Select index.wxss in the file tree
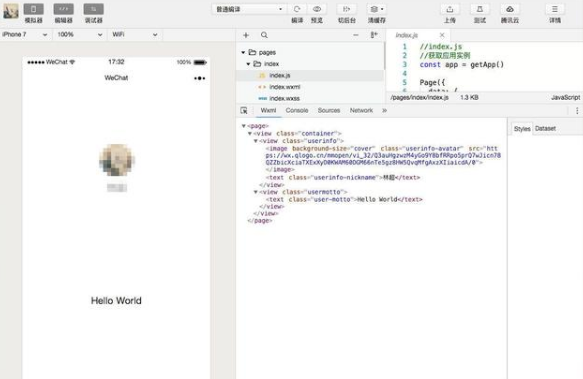Screen dimensions: 583x379 [x=310, y=99]
